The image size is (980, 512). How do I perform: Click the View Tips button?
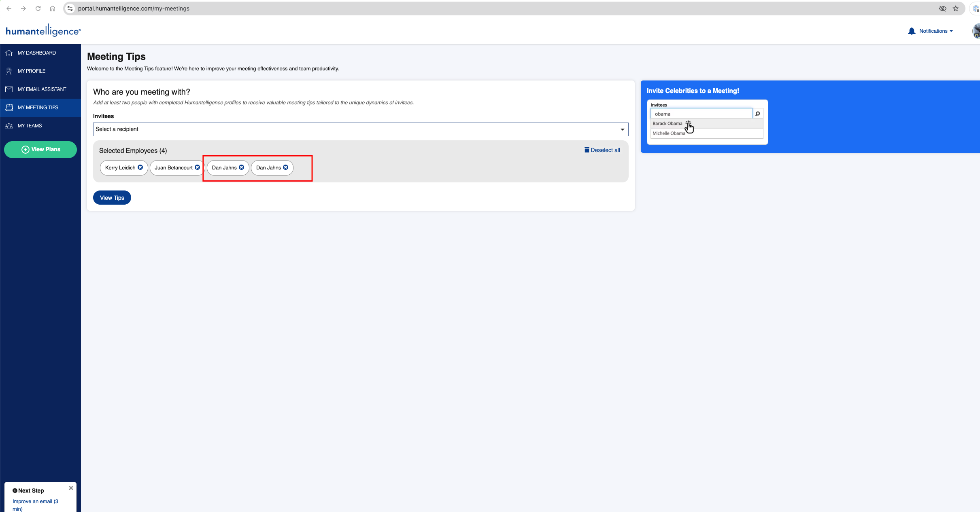(111, 197)
